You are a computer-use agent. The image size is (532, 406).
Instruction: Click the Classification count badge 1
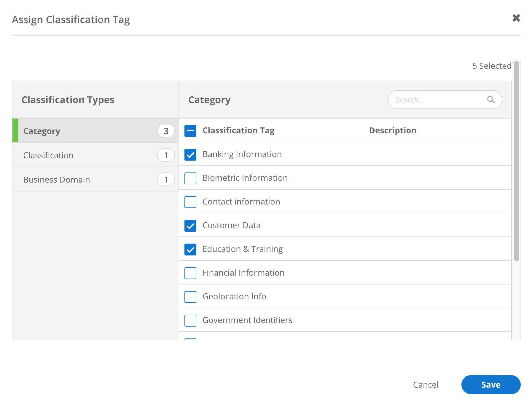(x=166, y=155)
